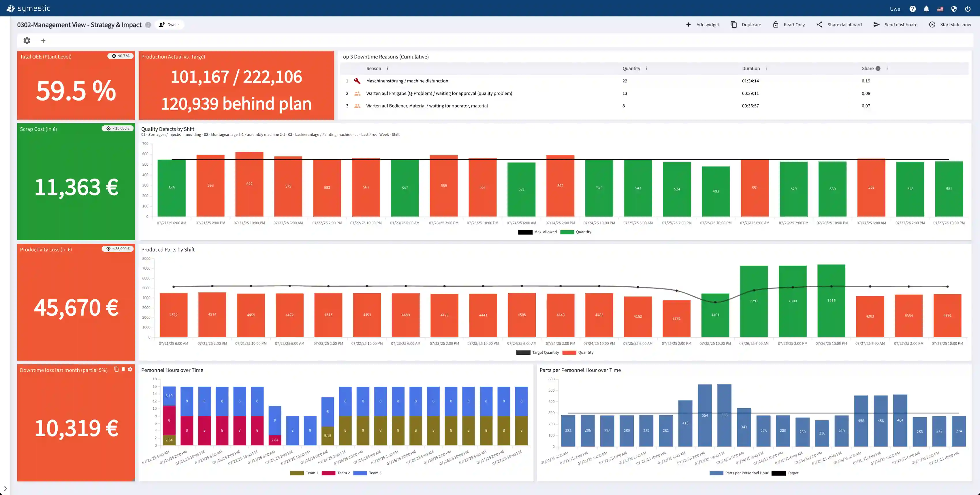Open the help question mark icon

click(912, 9)
